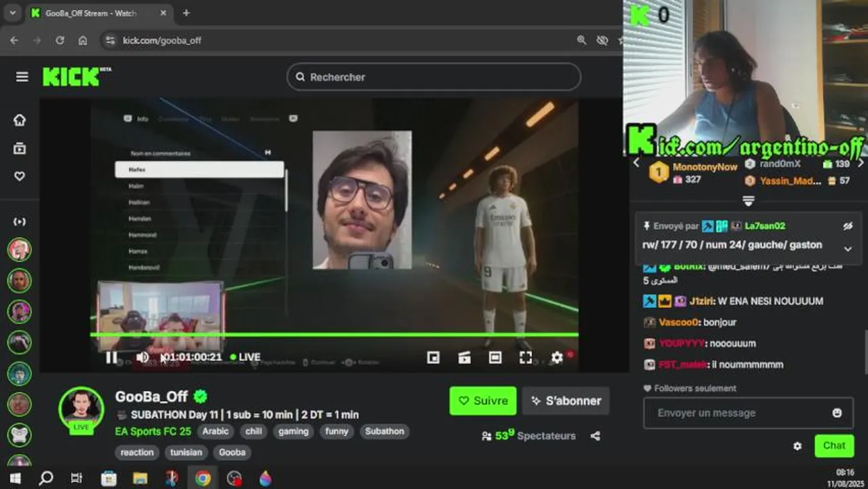
Task: Focus the Rechercher search field
Action: 434,77
